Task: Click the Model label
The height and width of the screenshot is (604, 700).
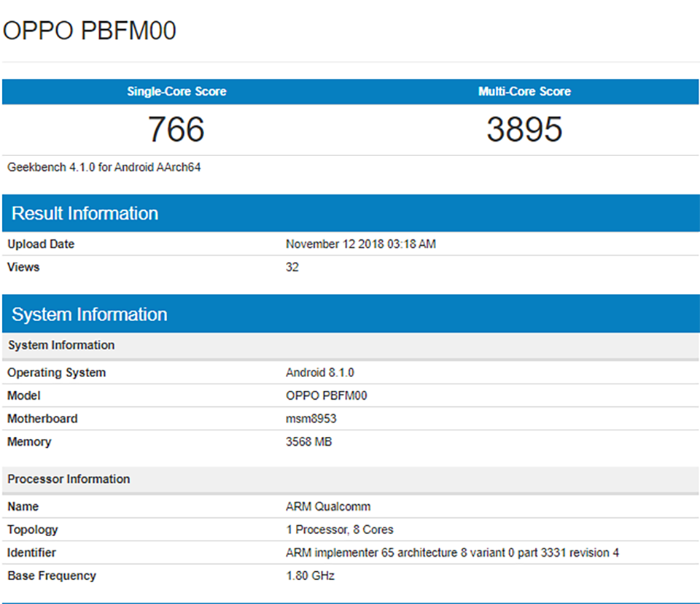Action: click(x=23, y=396)
